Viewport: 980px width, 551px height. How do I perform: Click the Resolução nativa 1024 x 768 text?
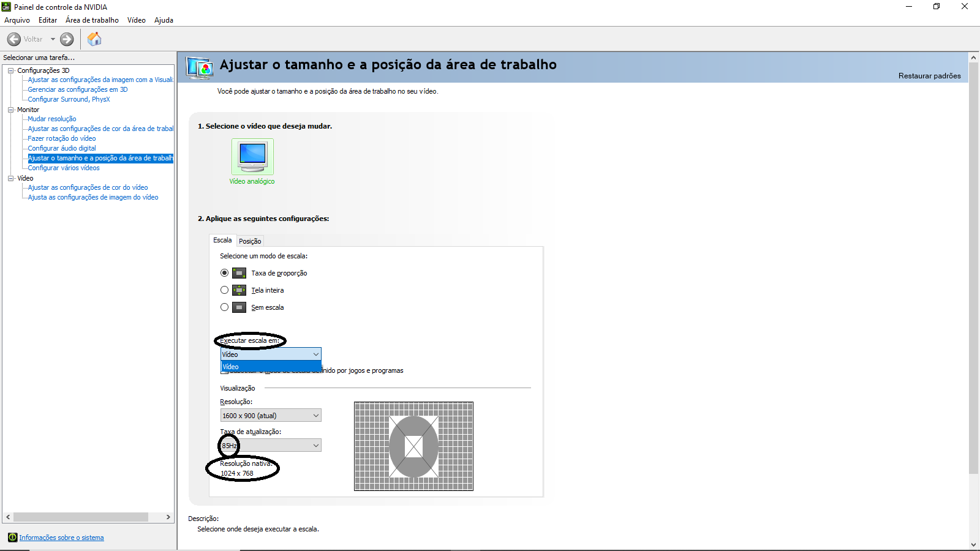click(246, 468)
